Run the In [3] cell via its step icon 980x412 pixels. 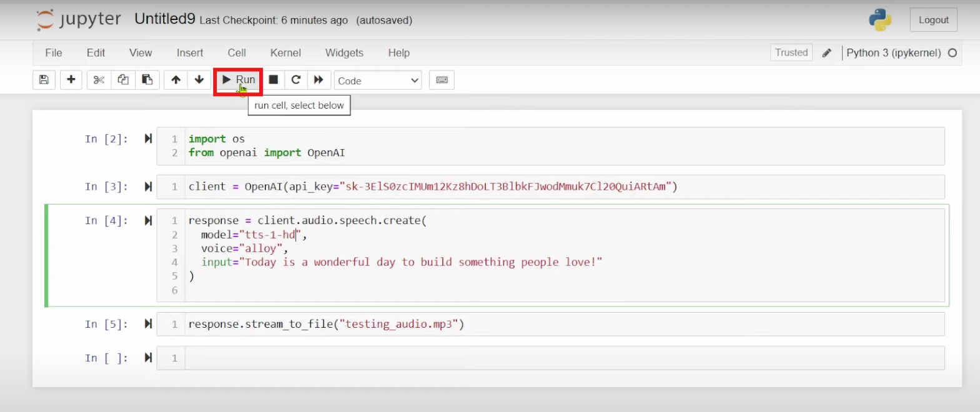click(148, 187)
